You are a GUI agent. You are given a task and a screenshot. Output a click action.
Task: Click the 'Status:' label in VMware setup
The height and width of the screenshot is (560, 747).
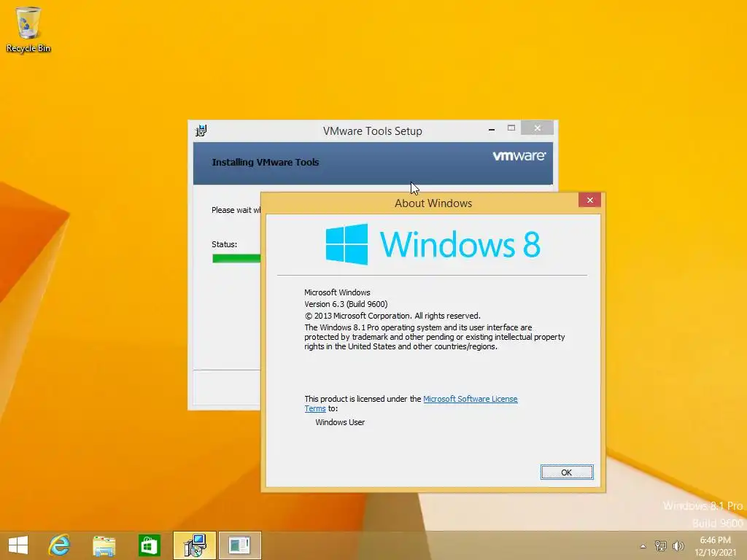(x=224, y=244)
